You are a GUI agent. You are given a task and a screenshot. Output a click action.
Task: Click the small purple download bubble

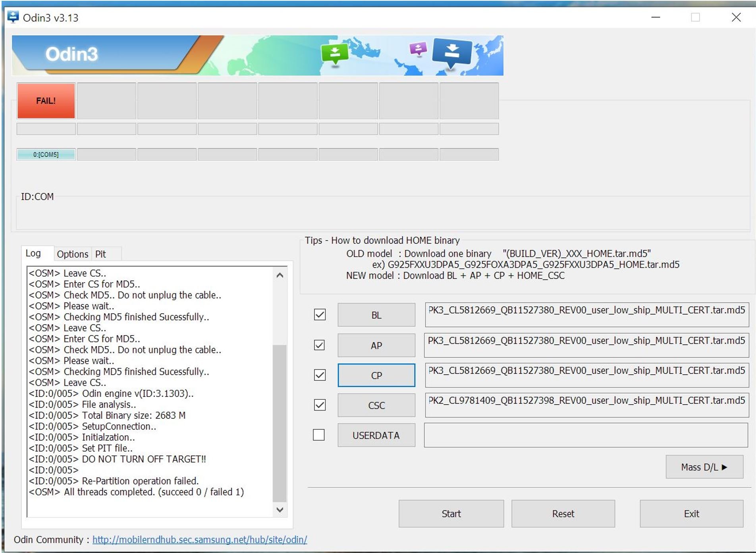click(x=418, y=49)
